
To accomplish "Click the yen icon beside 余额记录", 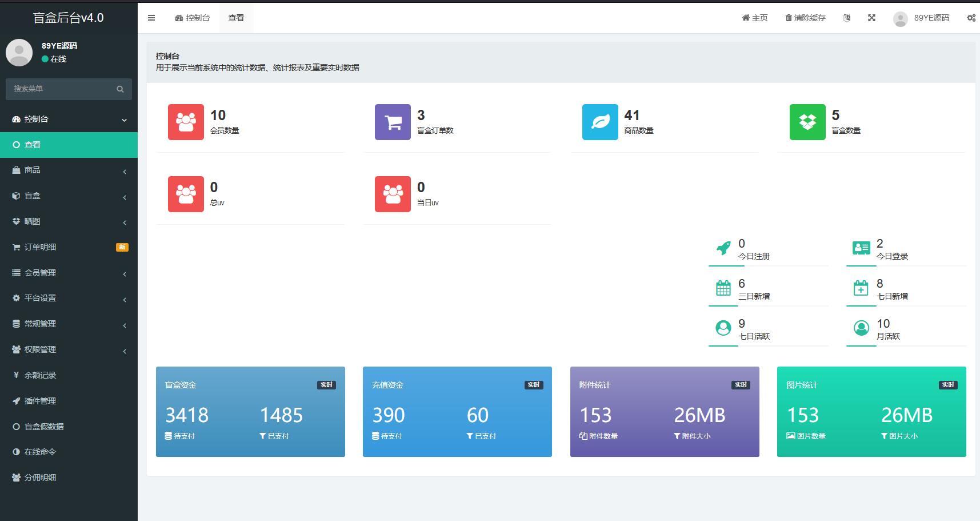I will pos(16,375).
